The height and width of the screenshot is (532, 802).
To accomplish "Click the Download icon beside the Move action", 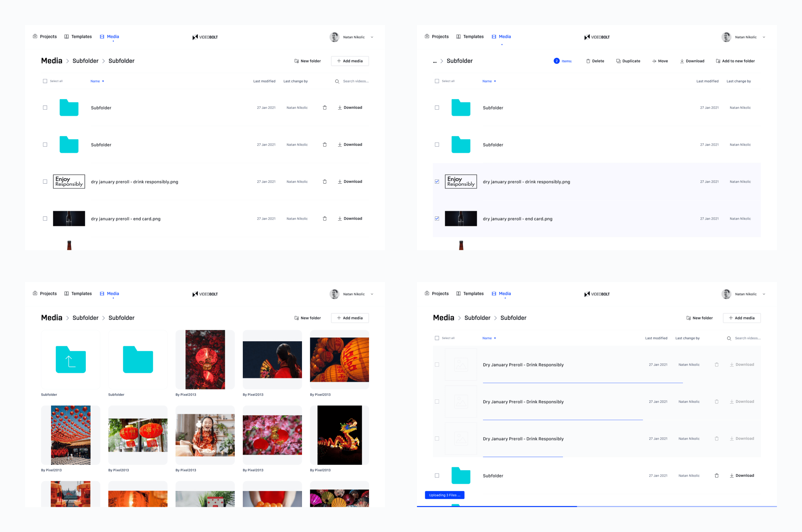I will tap(682, 61).
